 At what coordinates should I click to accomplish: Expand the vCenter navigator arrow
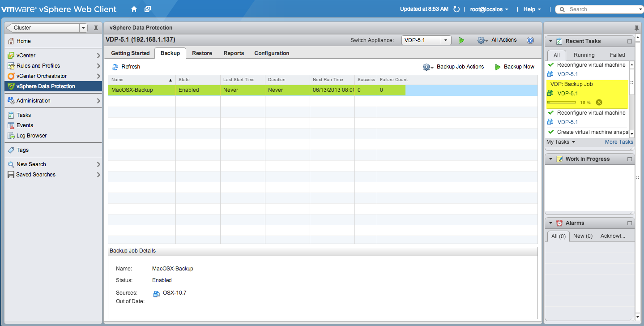click(x=98, y=56)
